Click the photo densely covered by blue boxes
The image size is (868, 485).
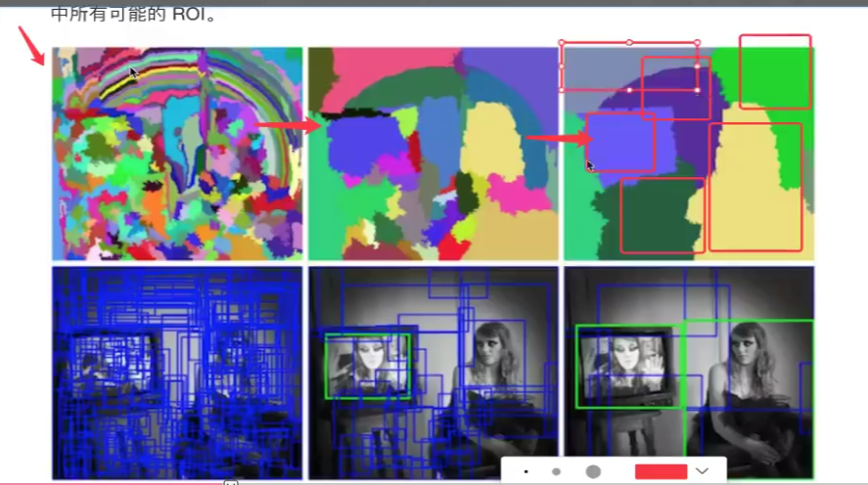177,373
